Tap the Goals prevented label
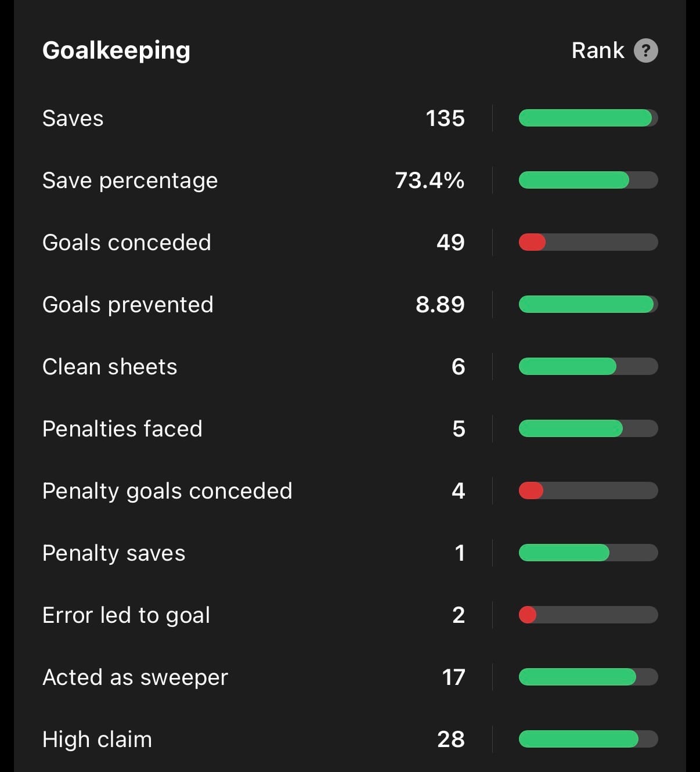Image resolution: width=700 pixels, height=772 pixels. click(128, 305)
